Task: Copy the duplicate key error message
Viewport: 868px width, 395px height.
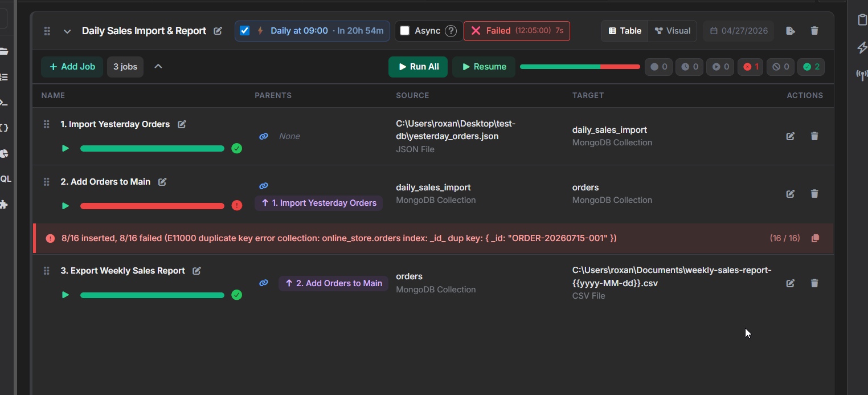Action: (815, 238)
